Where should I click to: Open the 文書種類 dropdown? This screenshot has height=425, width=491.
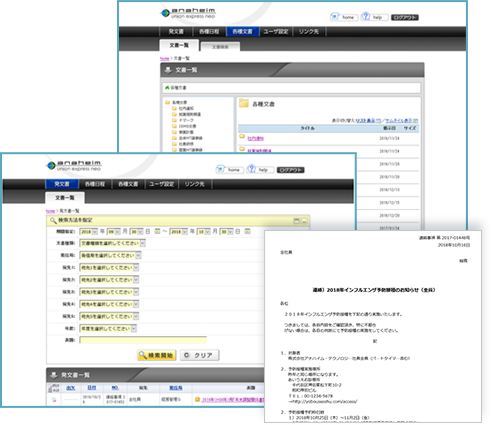pyautogui.click(x=113, y=243)
